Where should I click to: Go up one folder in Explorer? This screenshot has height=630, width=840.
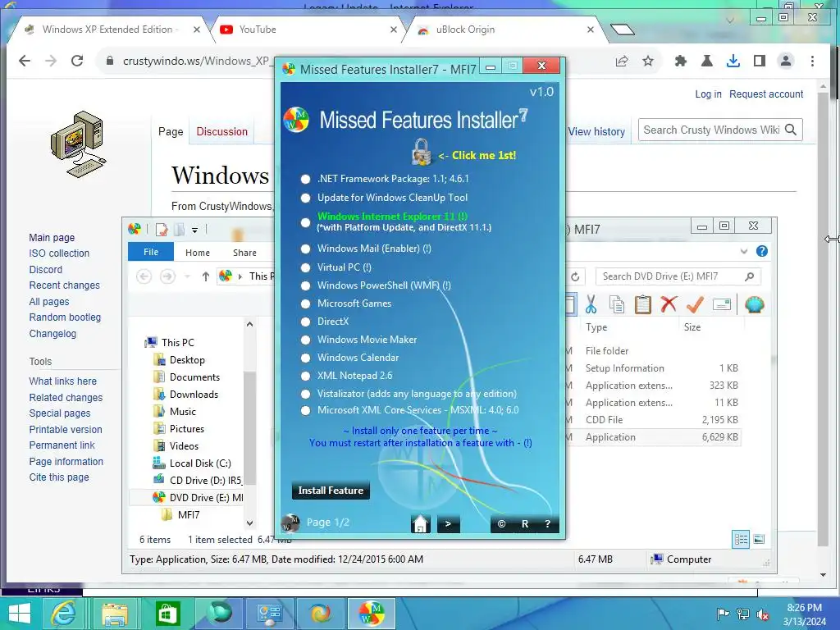pyautogui.click(x=206, y=276)
